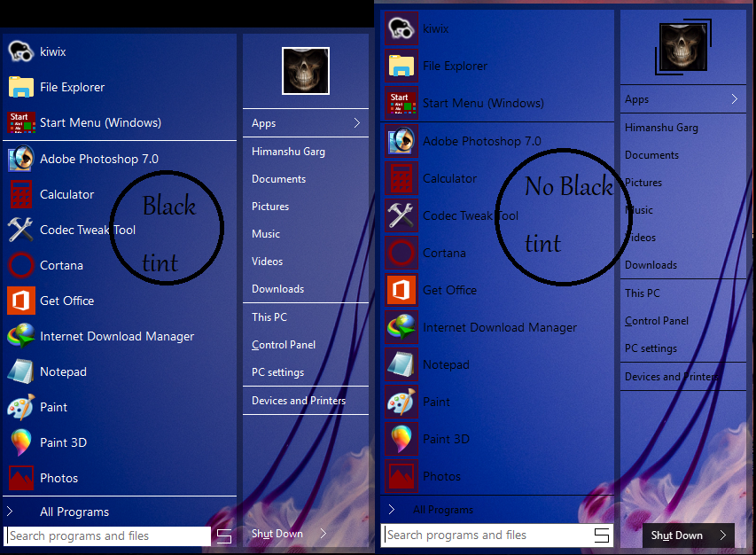Open Notepad icon in right menu
The image size is (756, 555).
click(x=401, y=364)
